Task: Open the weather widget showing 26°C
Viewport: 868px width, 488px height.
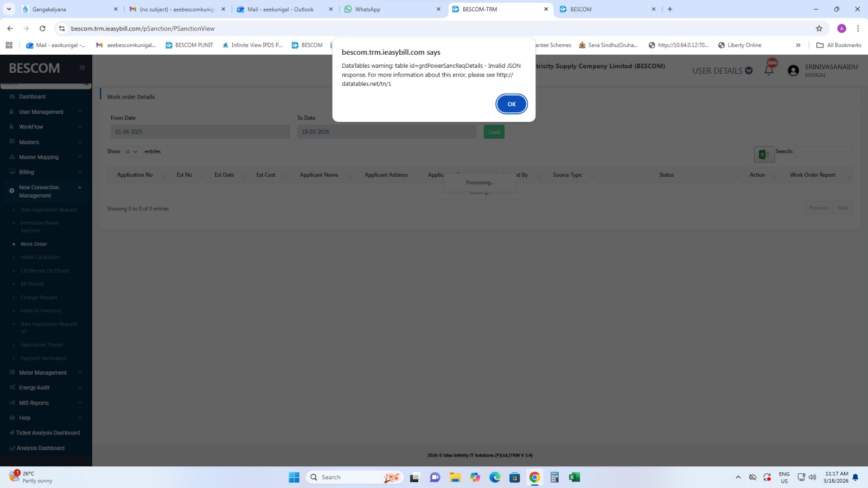Action: pos(31,477)
